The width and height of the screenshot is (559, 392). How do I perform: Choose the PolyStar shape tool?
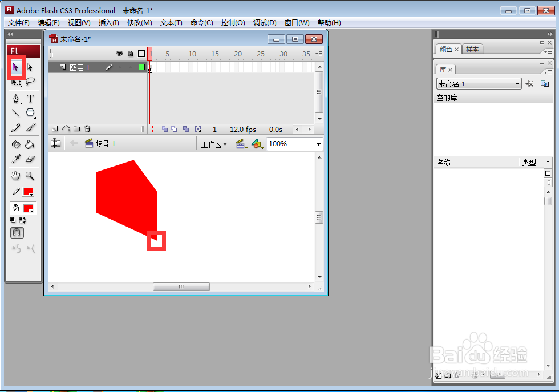click(30, 114)
